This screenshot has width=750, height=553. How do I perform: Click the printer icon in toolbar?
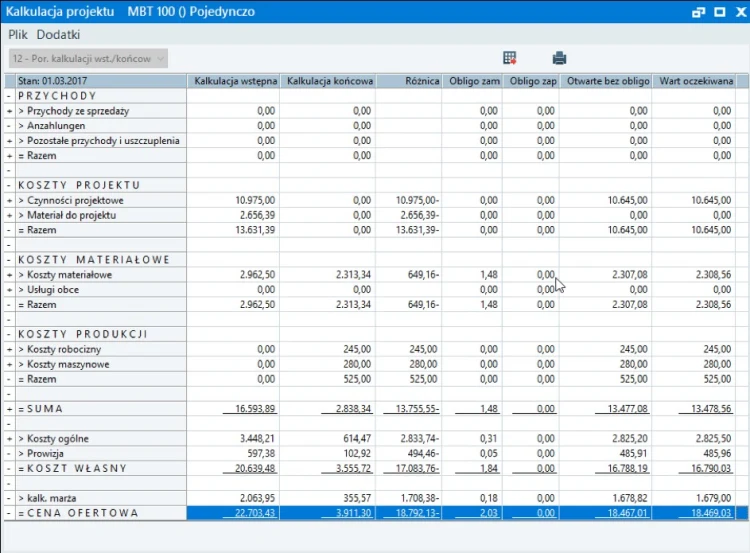(x=559, y=58)
